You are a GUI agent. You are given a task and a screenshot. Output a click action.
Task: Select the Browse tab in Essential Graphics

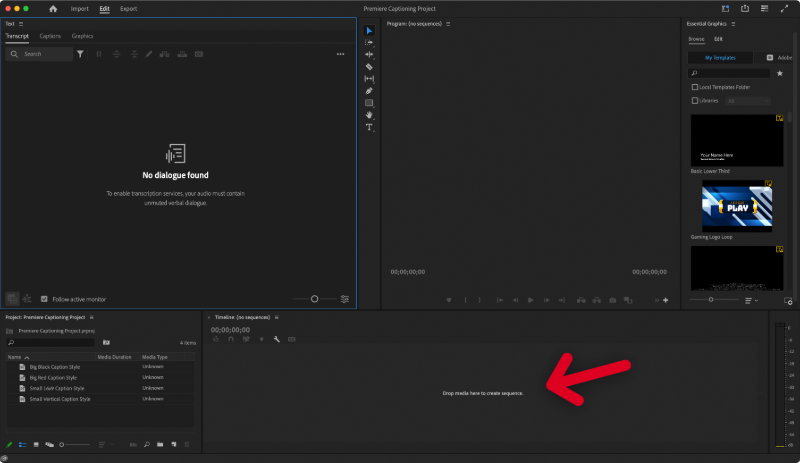click(696, 39)
